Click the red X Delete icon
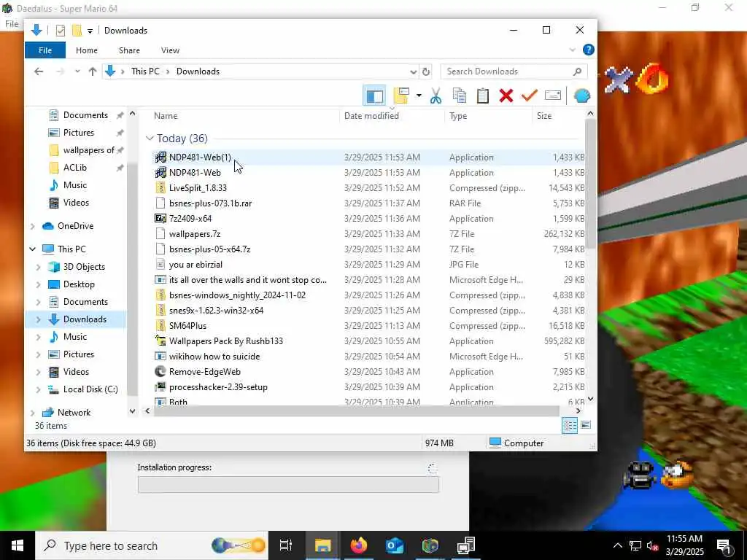The height and width of the screenshot is (560, 747). click(x=506, y=96)
